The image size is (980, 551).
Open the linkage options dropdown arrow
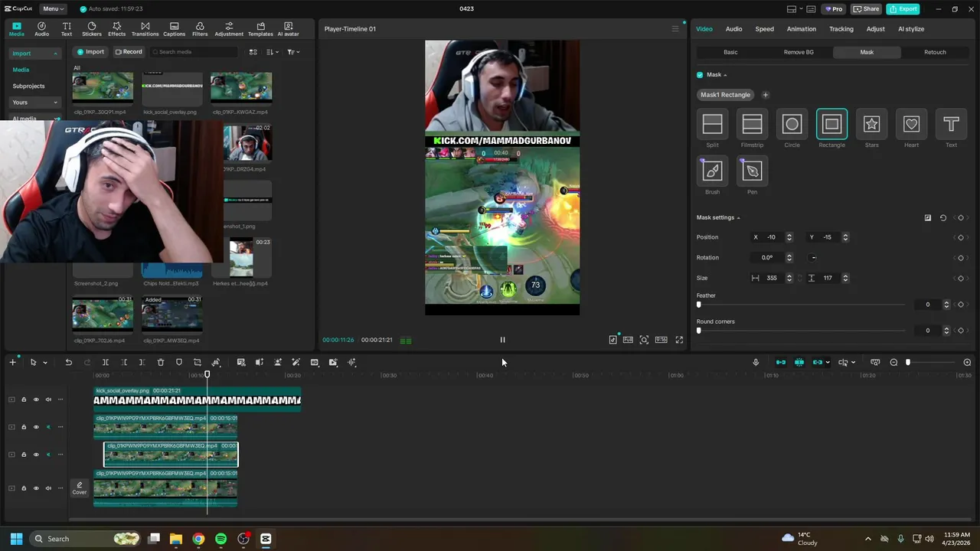pyautogui.click(x=828, y=363)
